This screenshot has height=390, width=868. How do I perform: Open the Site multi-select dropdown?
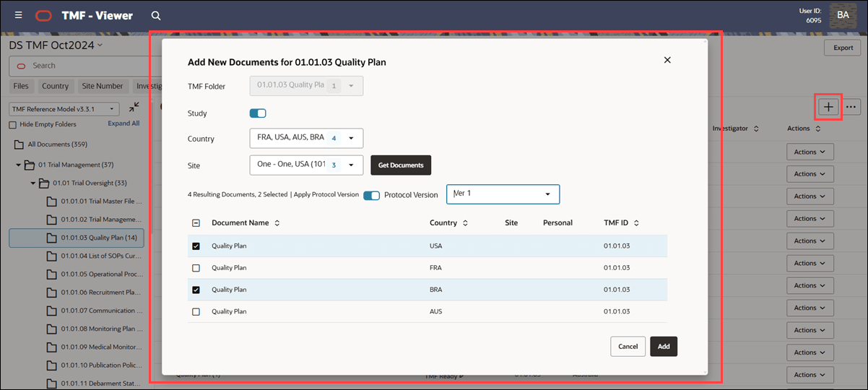[x=306, y=165]
